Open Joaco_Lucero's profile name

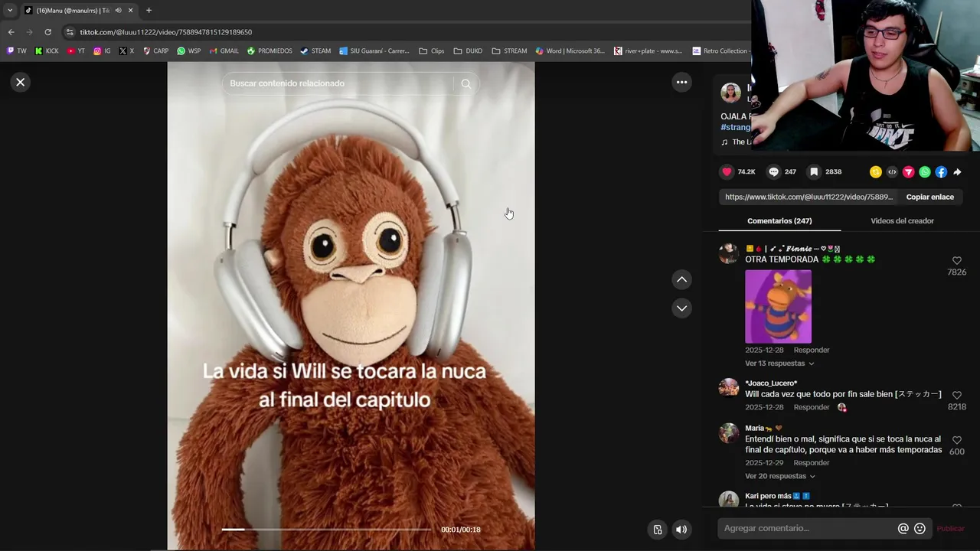pyautogui.click(x=771, y=383)
